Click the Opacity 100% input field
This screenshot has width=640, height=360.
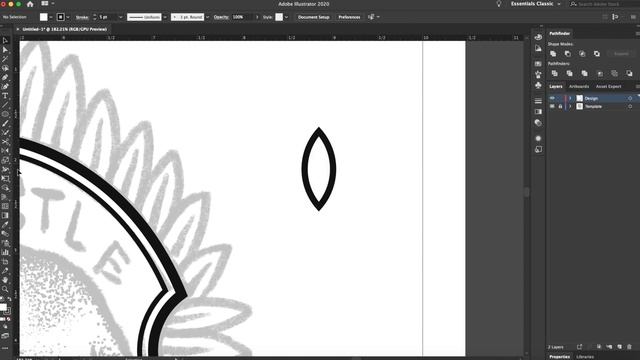(x=242, y=17)
